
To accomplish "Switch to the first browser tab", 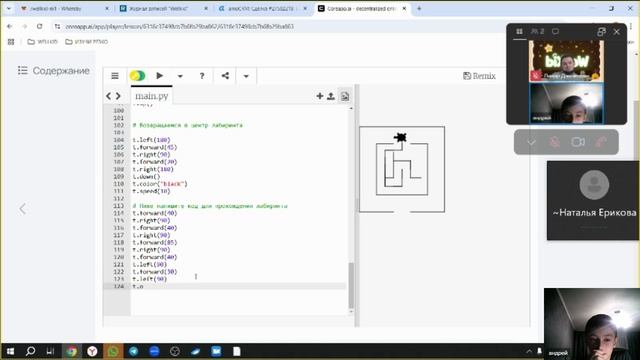I will (64, 8).
